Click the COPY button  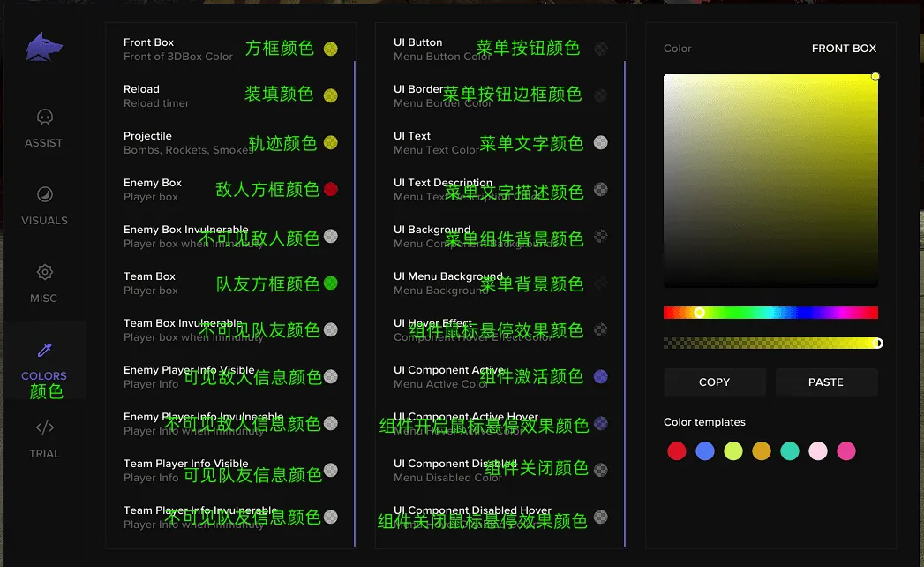click(x=714, y=382)
